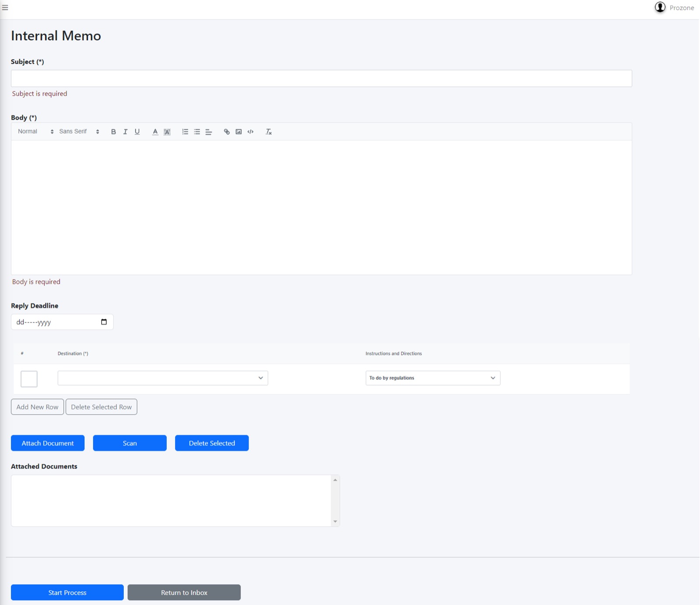Insert a hyperlink in the body
This screenshot has width=700, height=605.
pyautogui.click(x=227, y=132)
